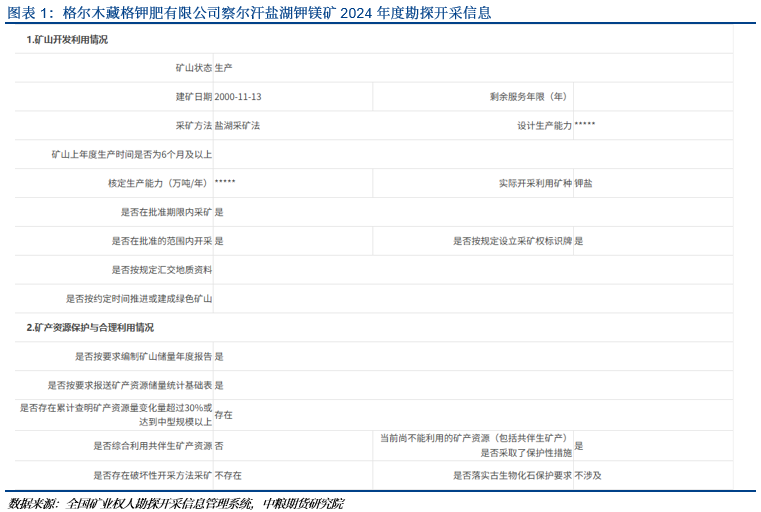Click the 剩余服务年限（年） label
Image resolution: width=761 pixels, height=512 pixels.
529,98
